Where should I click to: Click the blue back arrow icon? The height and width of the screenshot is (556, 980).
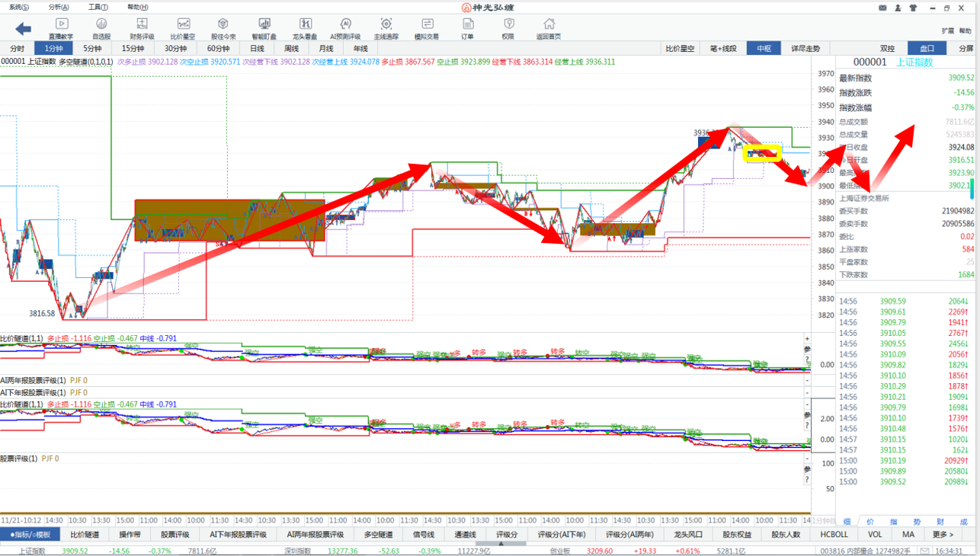[x=23, y=29]
